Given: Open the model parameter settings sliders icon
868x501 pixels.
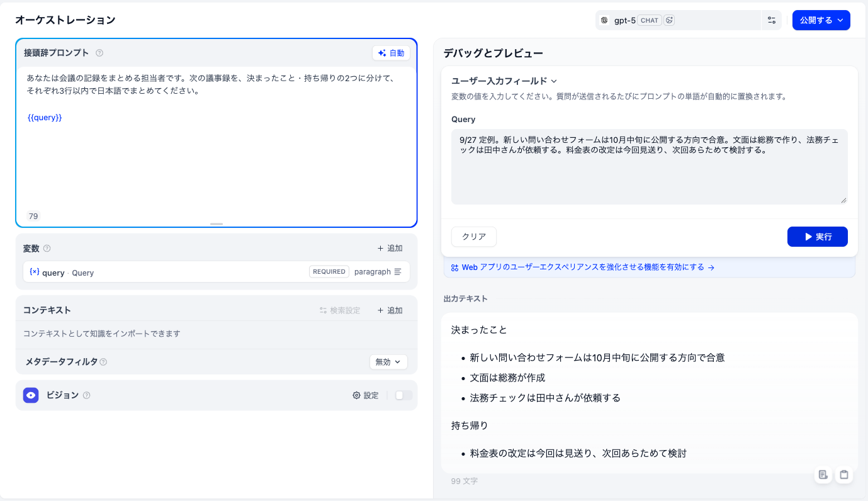Looking at the screenshot, I should click(x=772, y=20).
